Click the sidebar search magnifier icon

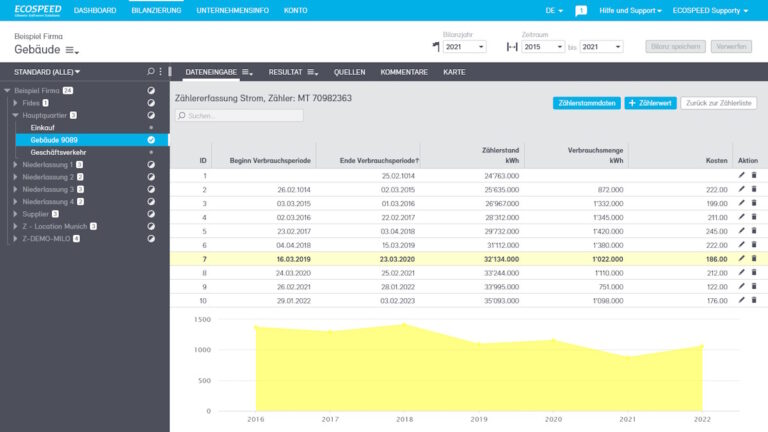[151, 72]
